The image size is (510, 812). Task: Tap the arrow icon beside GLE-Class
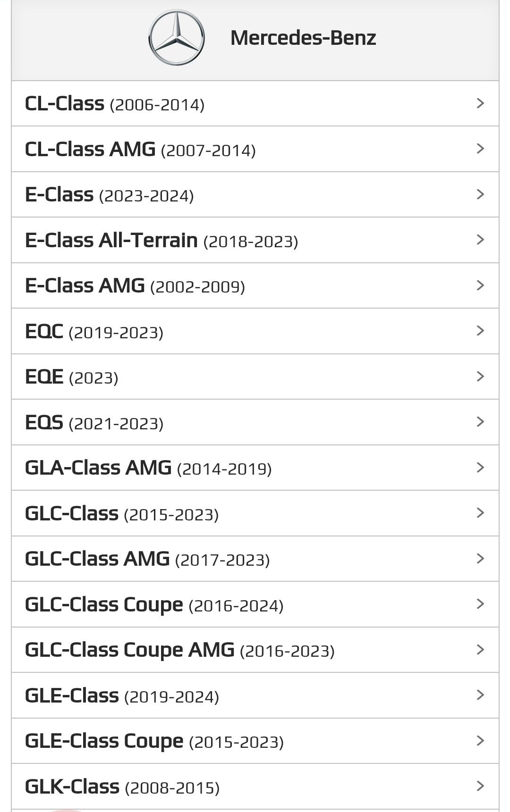tap(480, 695)
